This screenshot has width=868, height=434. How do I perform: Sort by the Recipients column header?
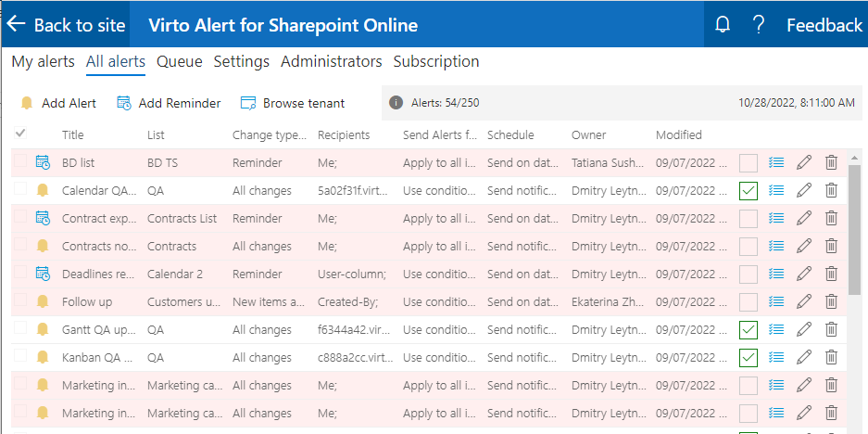tap(344, 134)
